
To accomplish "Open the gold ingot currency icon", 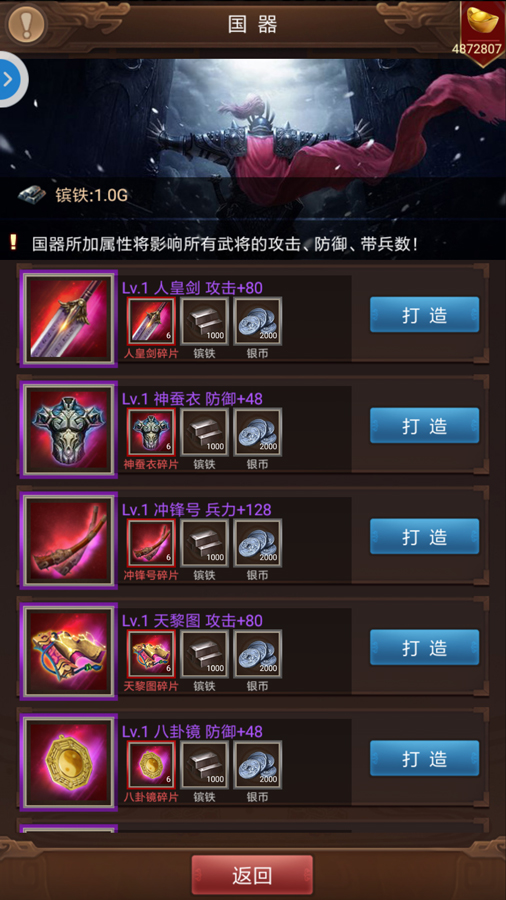I will [x=482, y=22].
